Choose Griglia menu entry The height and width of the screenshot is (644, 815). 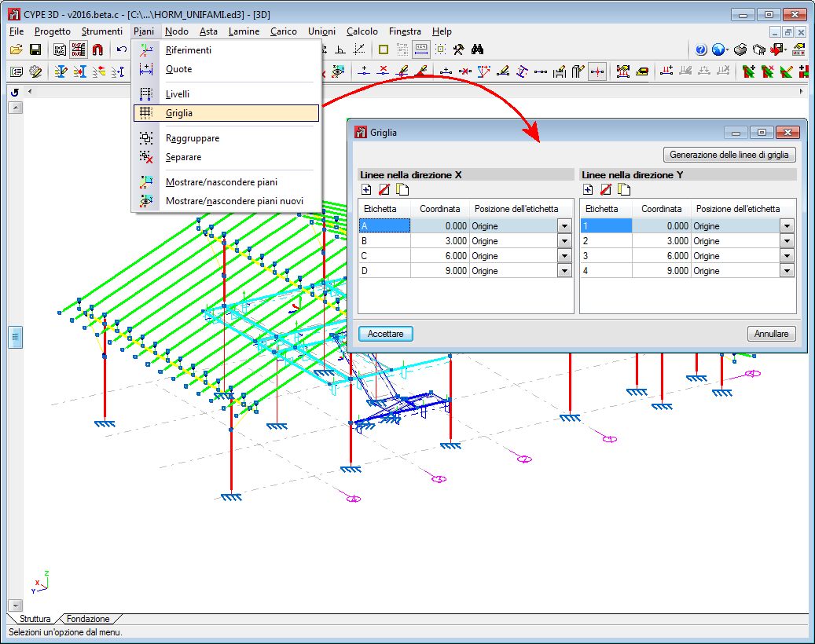(x=226, y=113)
